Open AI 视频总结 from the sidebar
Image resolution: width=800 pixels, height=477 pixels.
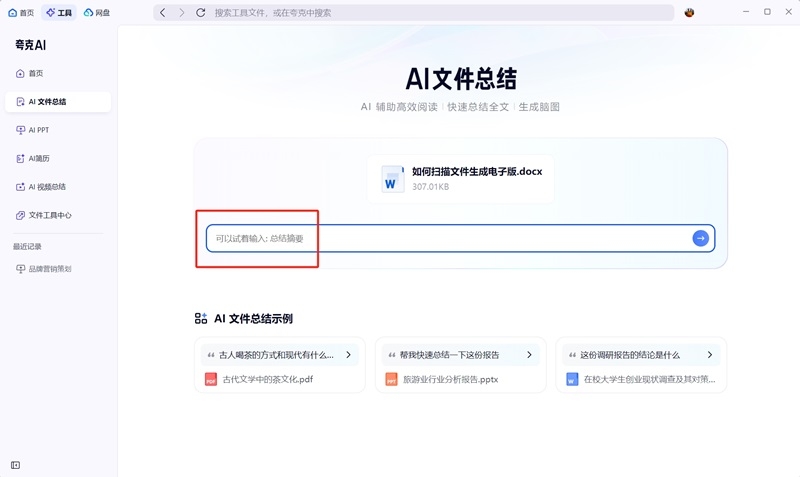click(x=58, y=187)
